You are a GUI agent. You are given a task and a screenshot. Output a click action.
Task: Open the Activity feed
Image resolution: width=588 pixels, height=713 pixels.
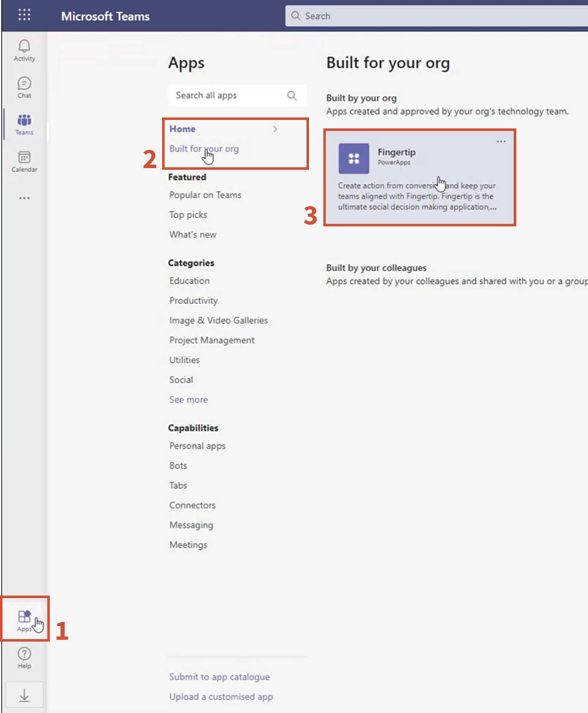24,51
